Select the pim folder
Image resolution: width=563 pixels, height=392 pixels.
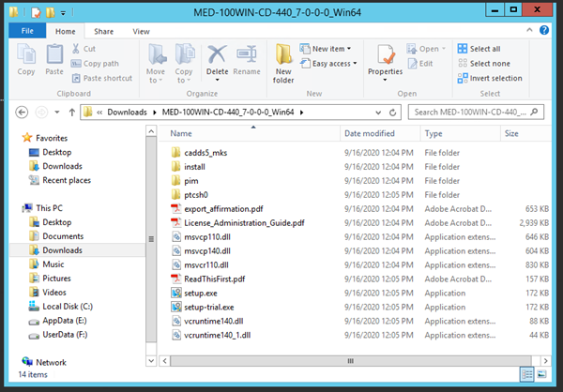[191, 181]
